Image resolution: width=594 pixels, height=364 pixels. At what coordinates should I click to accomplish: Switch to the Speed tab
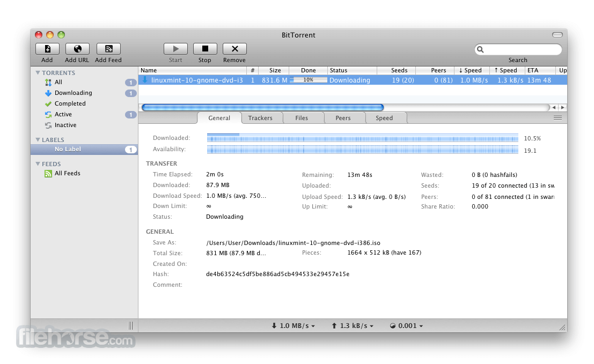(384, 118)
